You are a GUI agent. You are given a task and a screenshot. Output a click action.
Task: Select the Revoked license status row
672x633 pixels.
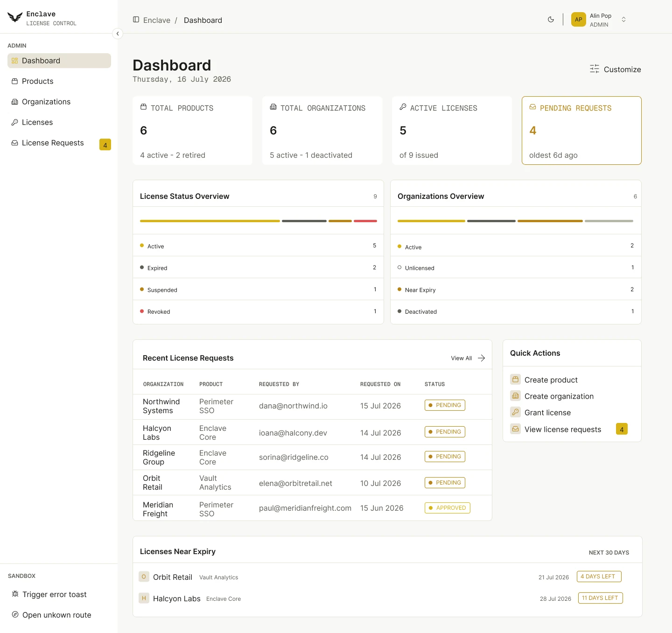point(258,311)
